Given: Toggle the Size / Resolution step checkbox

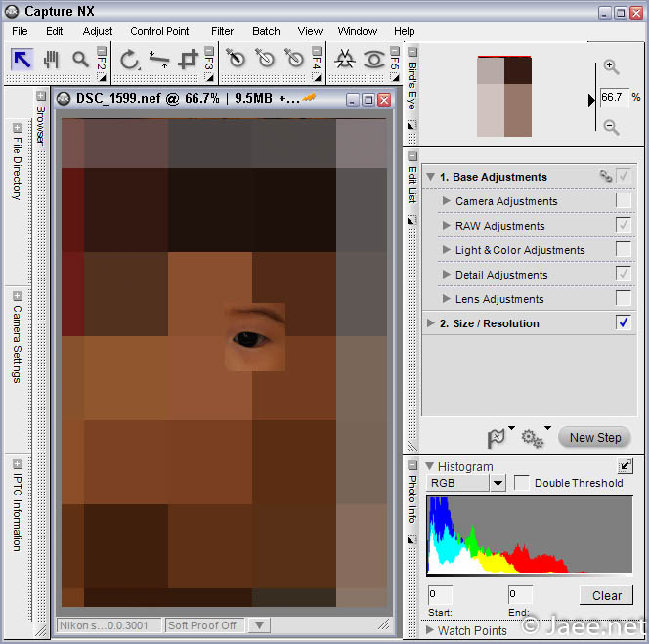Looking at the screenshot, I should point(623,323).
